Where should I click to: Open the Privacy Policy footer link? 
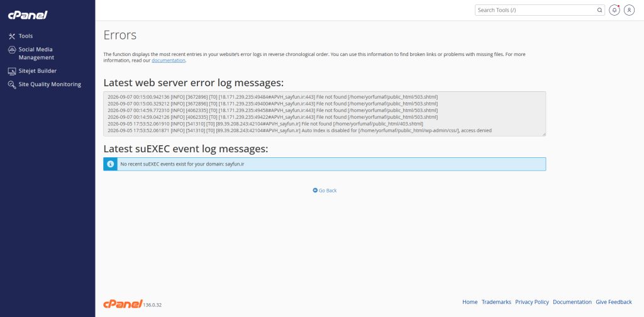pyautogui.click(x=532, y=302)
